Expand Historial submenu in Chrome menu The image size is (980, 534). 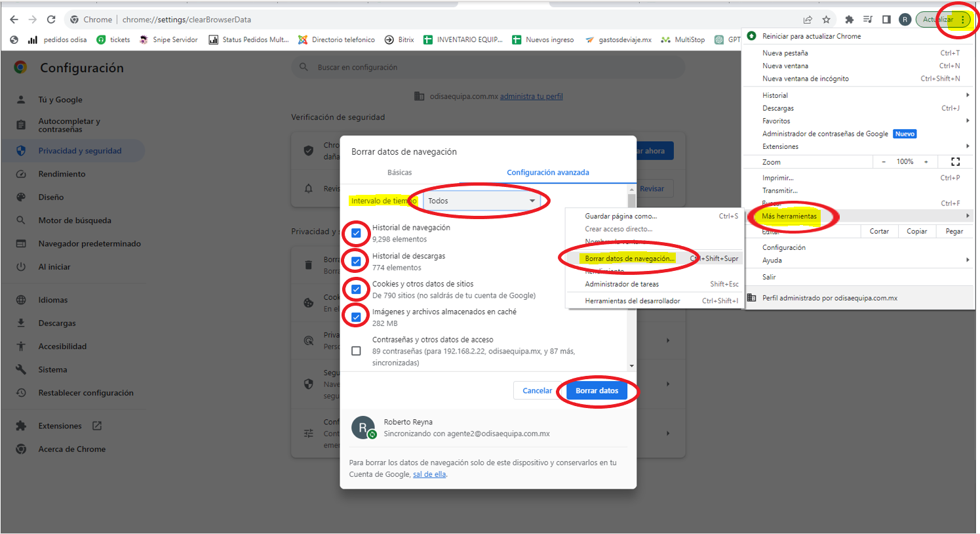click(x=859, y=95)
